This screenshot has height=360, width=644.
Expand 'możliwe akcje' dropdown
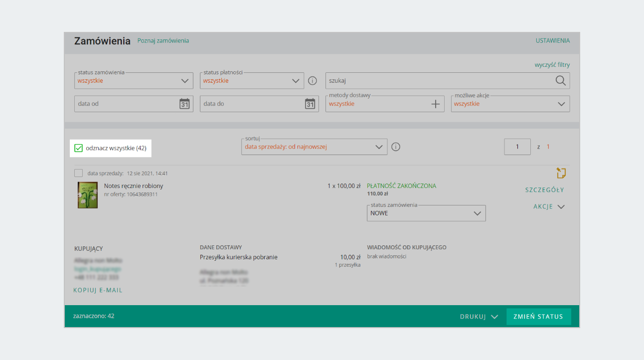coord(510,104)
